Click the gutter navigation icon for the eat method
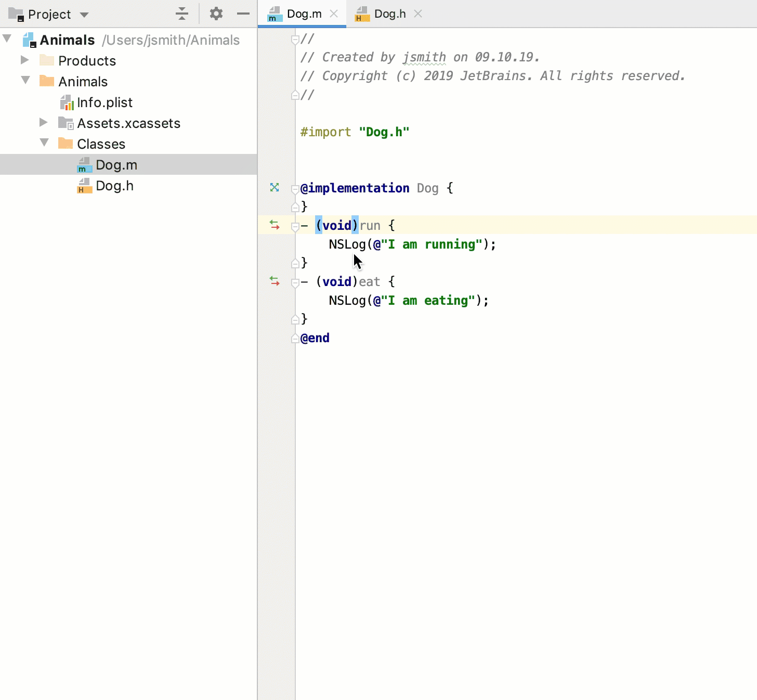The width and height of the screenshot is (757, 700). [274, 281]
